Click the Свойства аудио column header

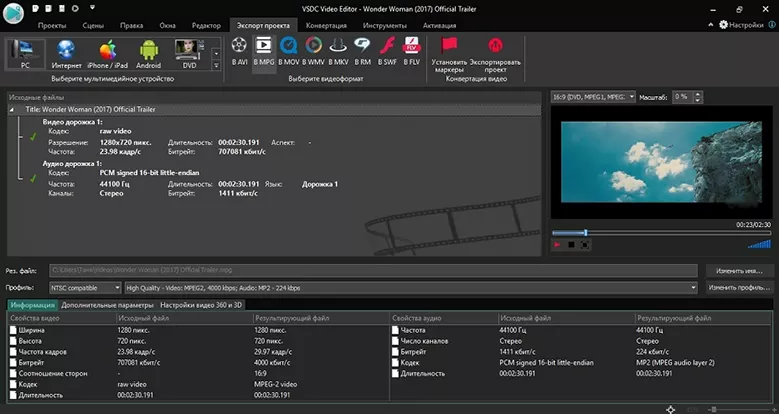pos(444,318)
